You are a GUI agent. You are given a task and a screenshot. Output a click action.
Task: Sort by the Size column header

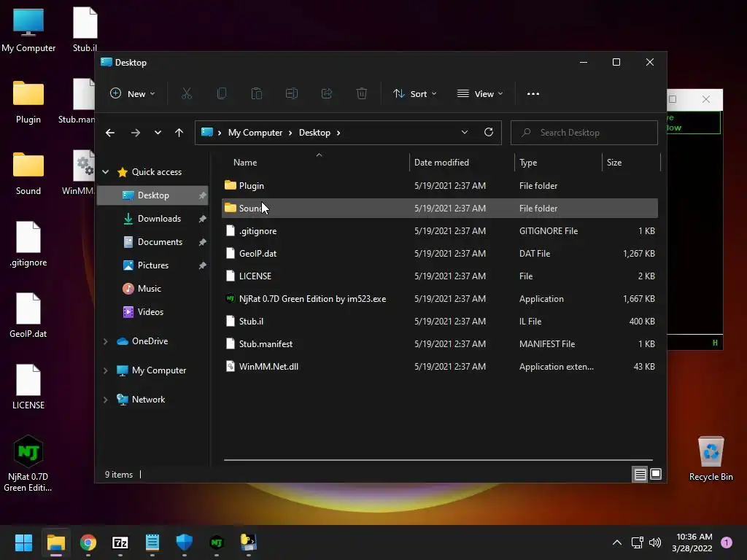(x=631, y=163)
